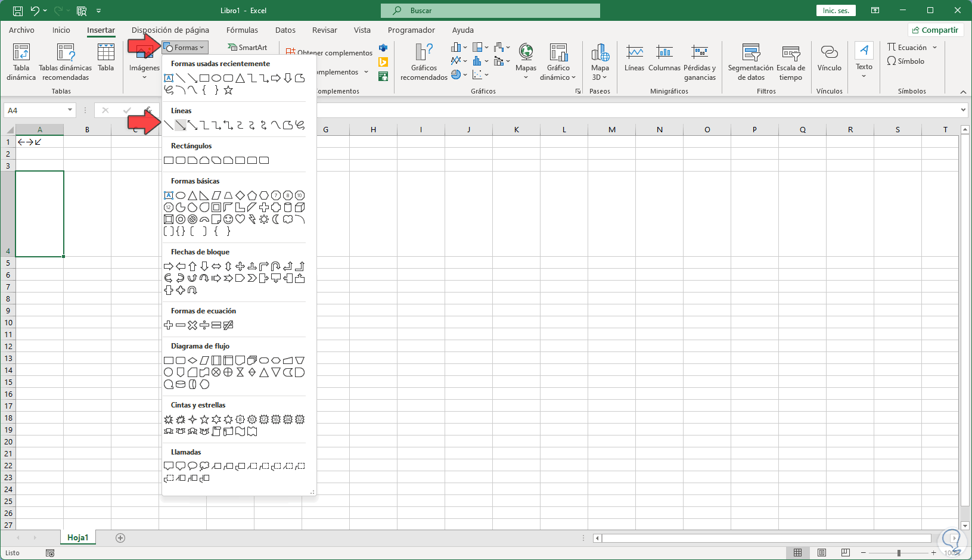Click the zoom slider handle
Viewport: 972px width, 560px height.
point(899,553)
